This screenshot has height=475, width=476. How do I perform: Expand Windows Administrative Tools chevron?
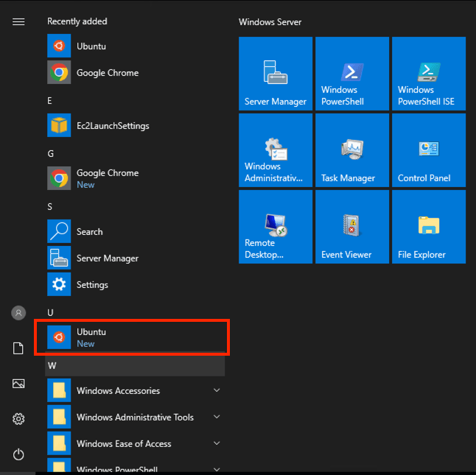[217, 417]
